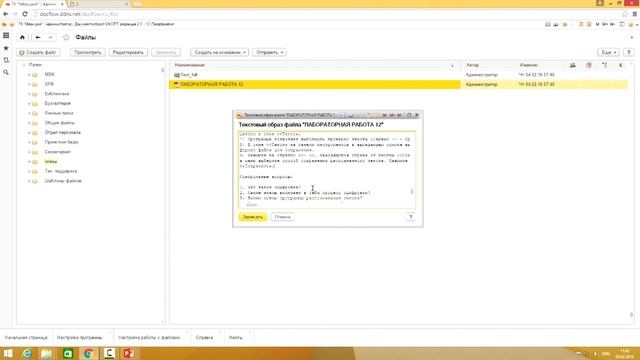Click Отмена in the text image dialog
Screen dimensions: 640x360
coord(282,217)
